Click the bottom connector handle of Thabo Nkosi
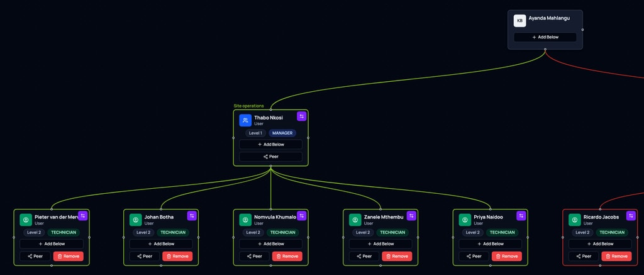 [270, 166]
